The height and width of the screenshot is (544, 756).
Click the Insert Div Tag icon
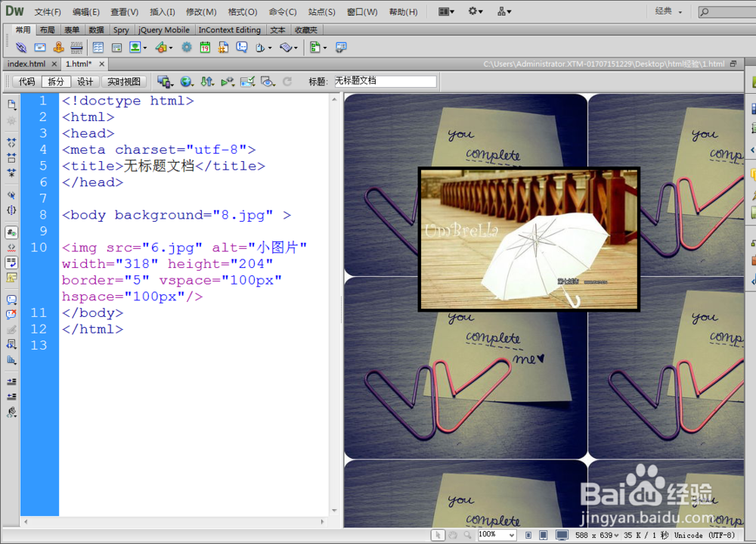pos(116,48)
